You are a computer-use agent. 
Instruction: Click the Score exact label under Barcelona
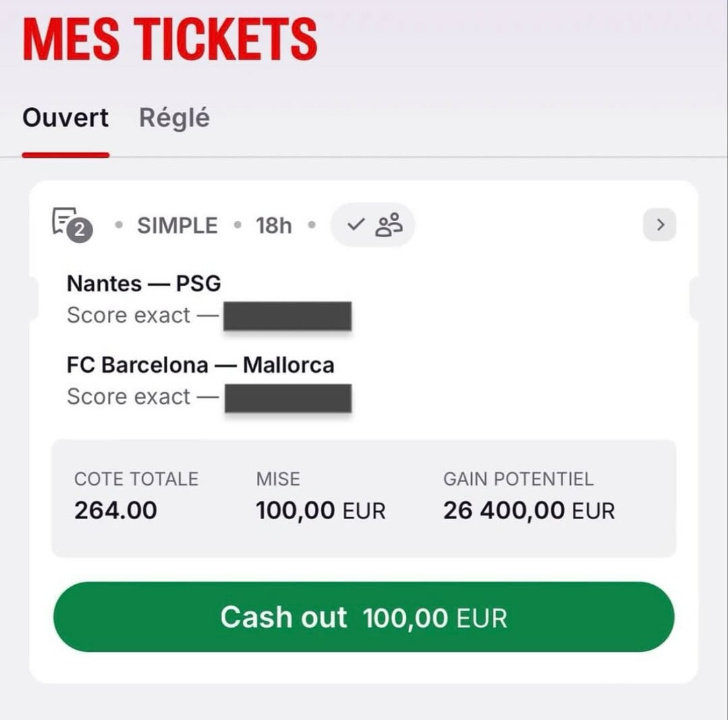pos(129,397)
